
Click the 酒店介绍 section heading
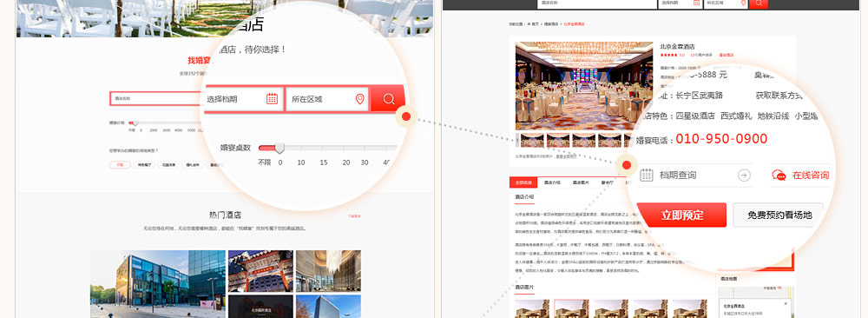pyautogui.click(x=524, y=196)
